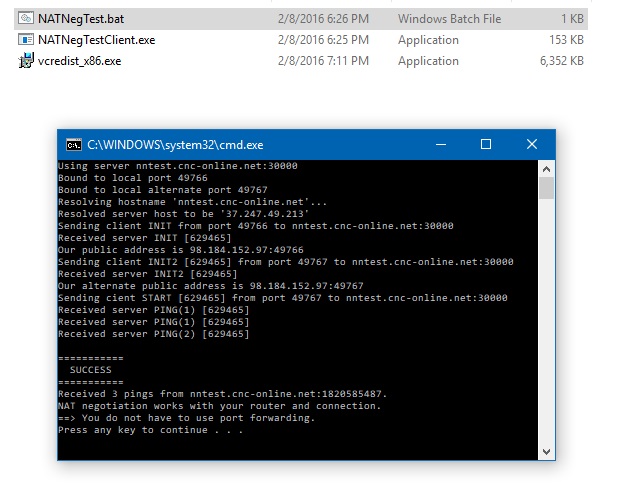Viewport: 621px width, 497px height.
Task: Click the 'Windows Batch File' type cell
Action: point(449,19)
